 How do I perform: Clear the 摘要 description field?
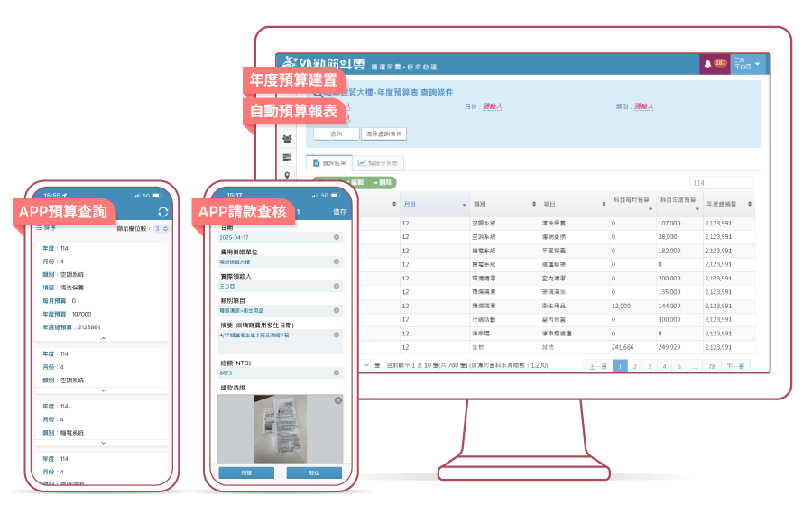pyautogui.click(x=337, y=335)
